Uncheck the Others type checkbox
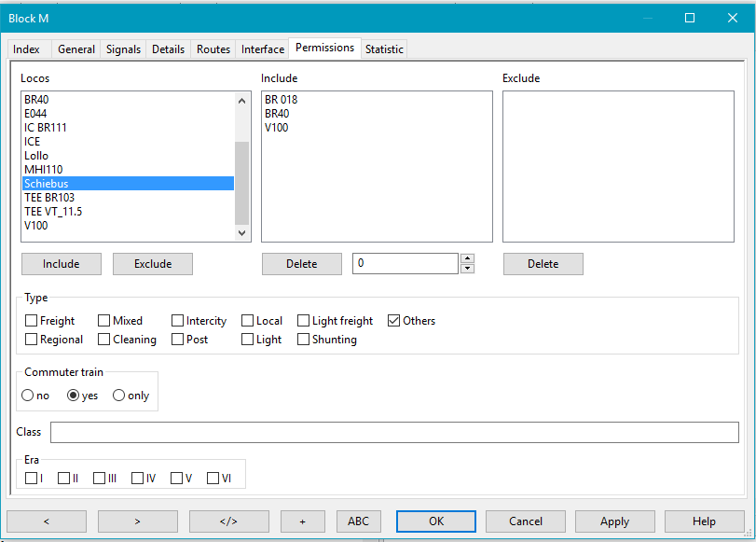Viewport: 756px width, 542px height. click(394, 321)
